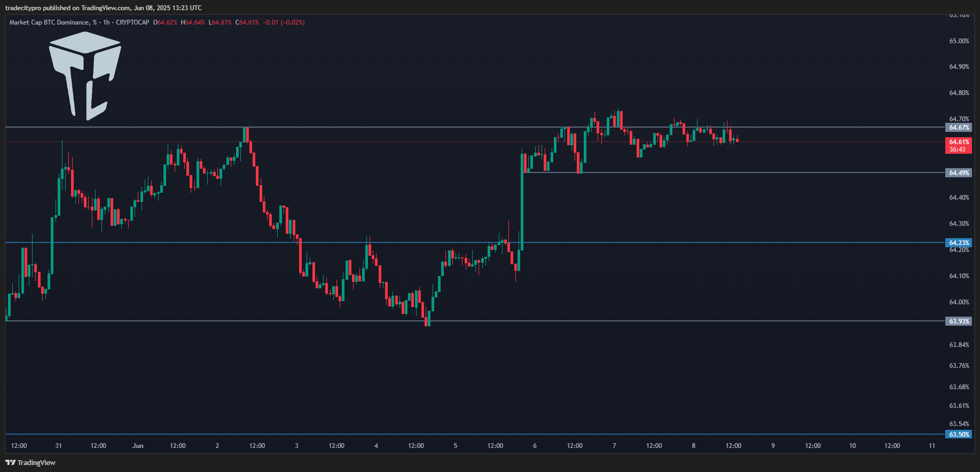Click the Jun month label on time axis
The height and width of the screenshot is (472, 980).
tap(138, 446)
